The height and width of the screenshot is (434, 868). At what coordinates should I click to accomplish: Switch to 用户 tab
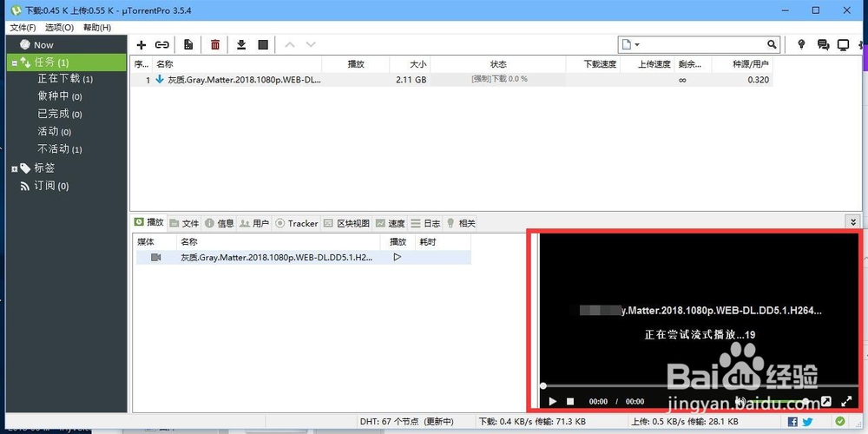pyautogui.click(x=254, y=223)
